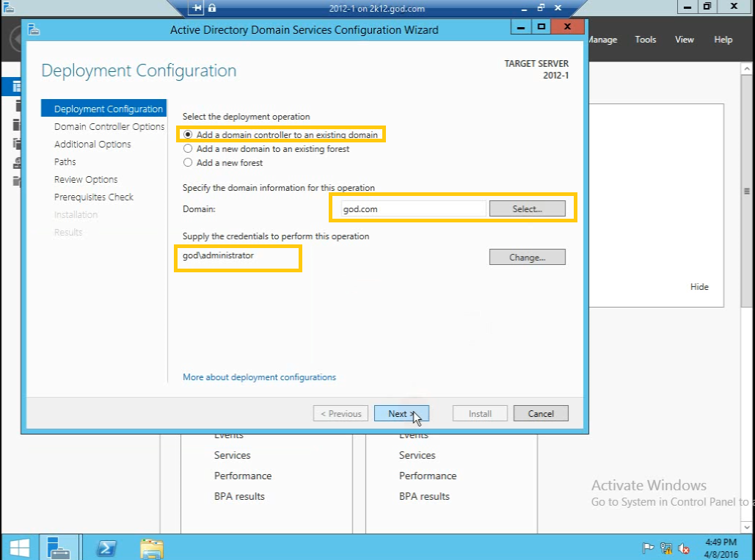This screenshot has width=755, height=560.
Task: Click the Server Manager scrollbar down arrow
Action: click(747, 527)
